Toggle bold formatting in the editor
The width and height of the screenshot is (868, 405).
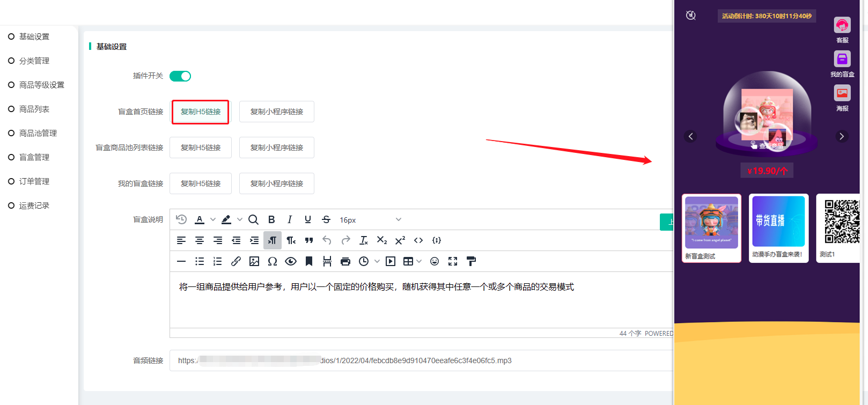click(x=271, y=219)
